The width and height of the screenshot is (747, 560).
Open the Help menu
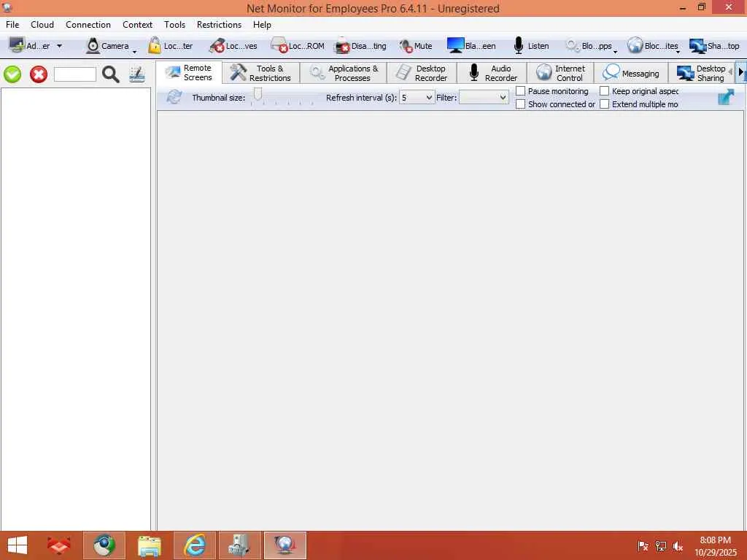(x=262, y=25)
